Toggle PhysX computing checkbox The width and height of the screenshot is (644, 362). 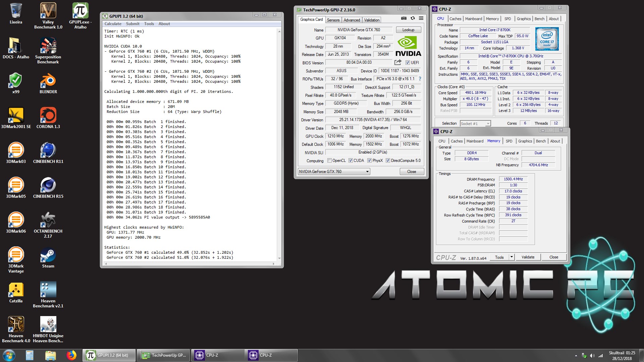[x=369, y=161]
